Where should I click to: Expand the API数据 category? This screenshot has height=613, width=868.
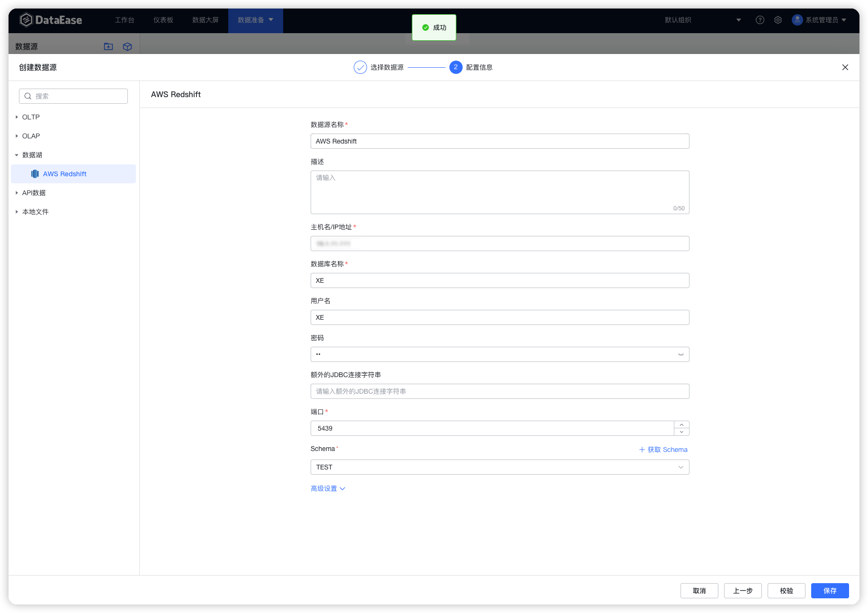[x=17, y=193]
